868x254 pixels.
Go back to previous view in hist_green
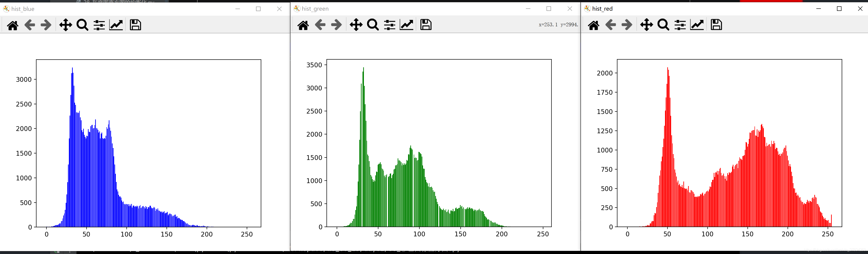pyautogui.click(x=320, y=25)
